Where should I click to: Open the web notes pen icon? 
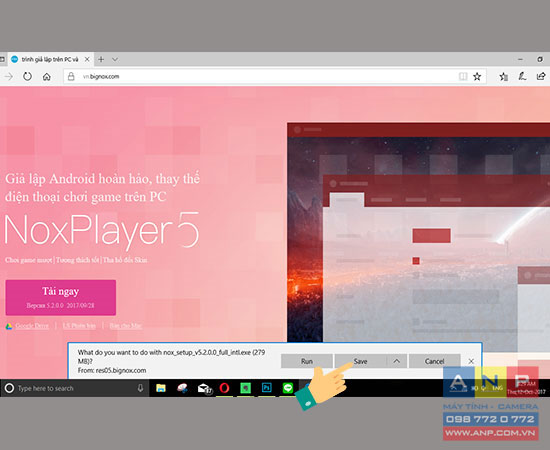522,76
